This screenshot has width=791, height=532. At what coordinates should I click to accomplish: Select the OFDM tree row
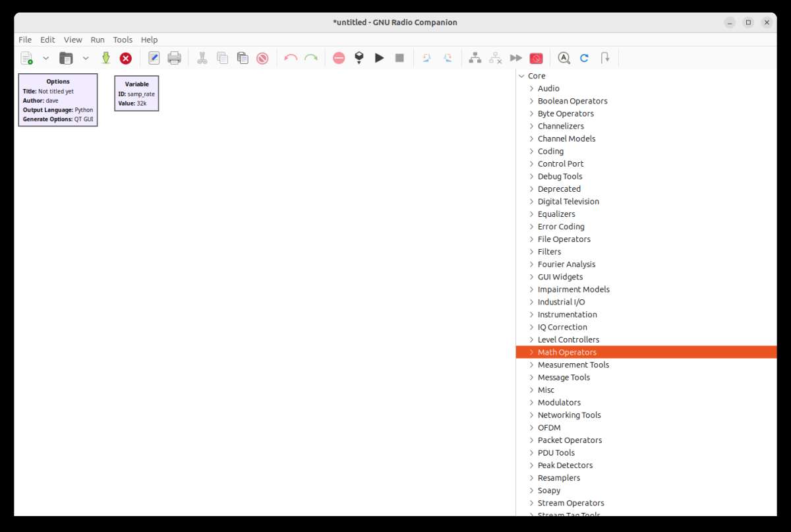pos(646,427)
